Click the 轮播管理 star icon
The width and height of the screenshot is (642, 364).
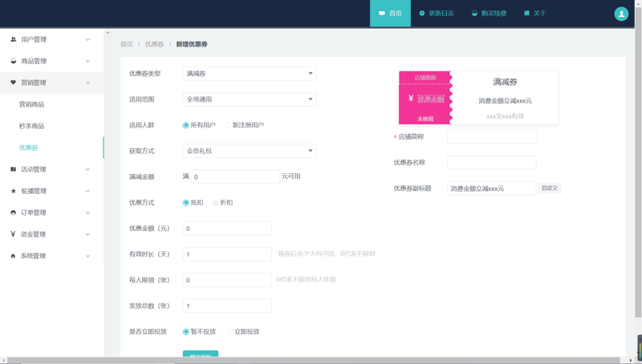coord(13,191)
